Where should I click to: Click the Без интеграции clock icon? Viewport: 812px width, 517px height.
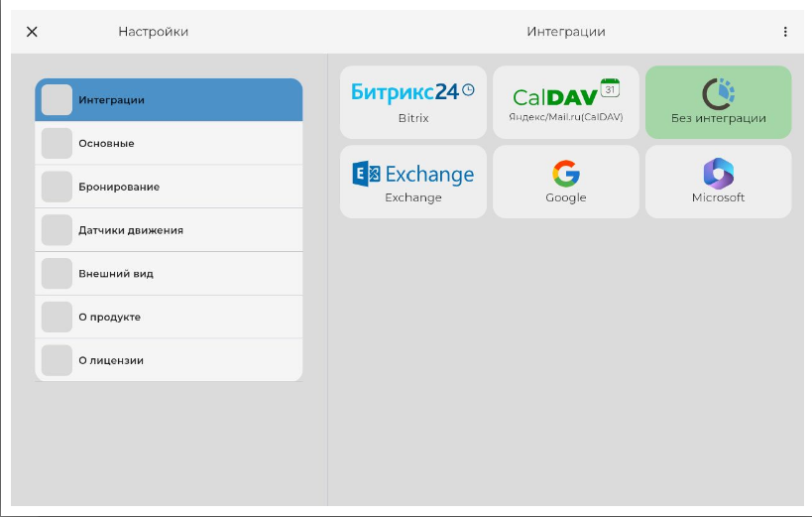coord(718,94)
